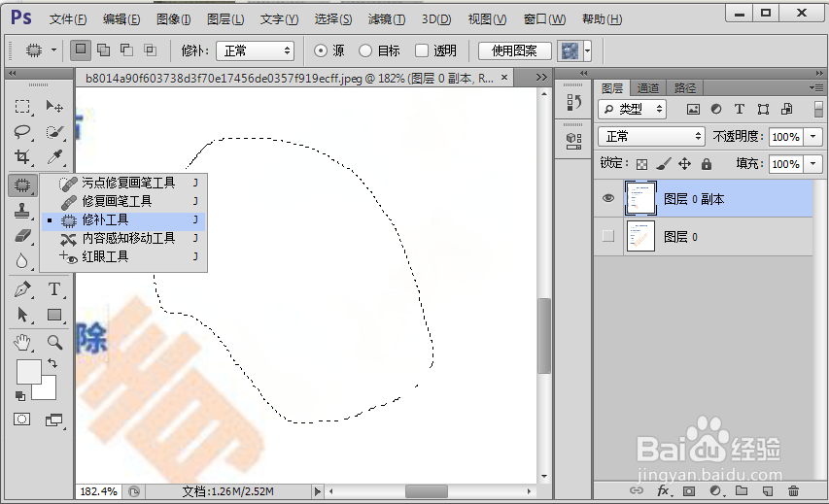Image resolution: width=829 pixels, height=504 pixels.
Task: Choose Add to Selection mode
Action: click(x=104, y=50)
